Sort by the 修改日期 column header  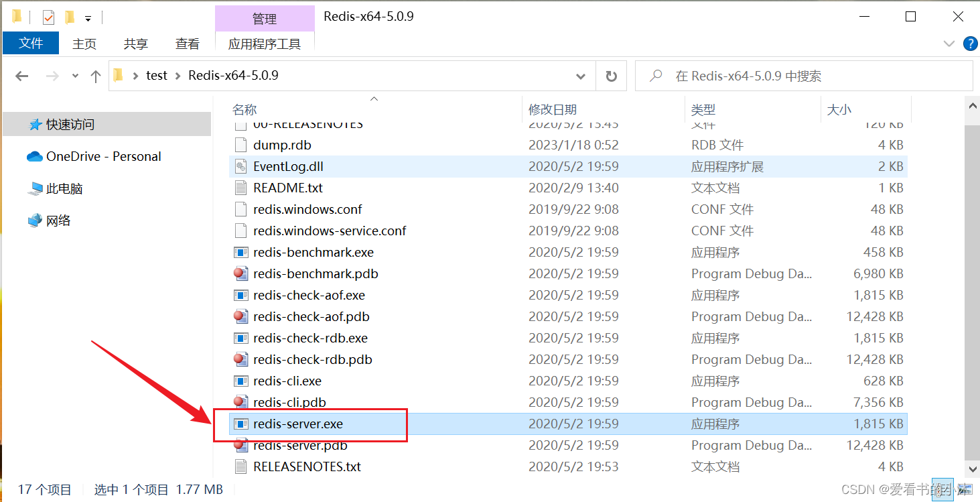(553, 109)
